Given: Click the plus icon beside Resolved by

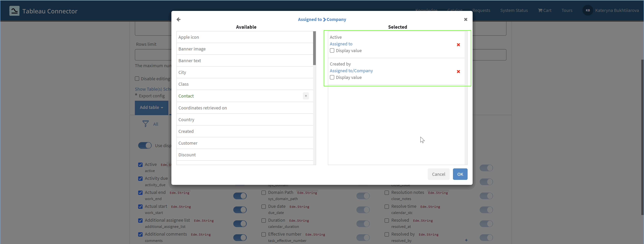Looking at the screenshot, I should tap(466, 240).
